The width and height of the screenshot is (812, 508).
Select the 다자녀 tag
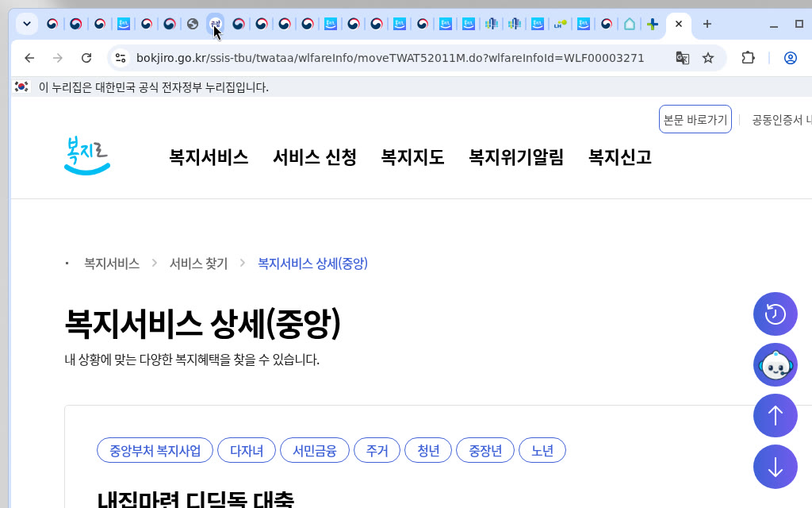pos(247,450)
